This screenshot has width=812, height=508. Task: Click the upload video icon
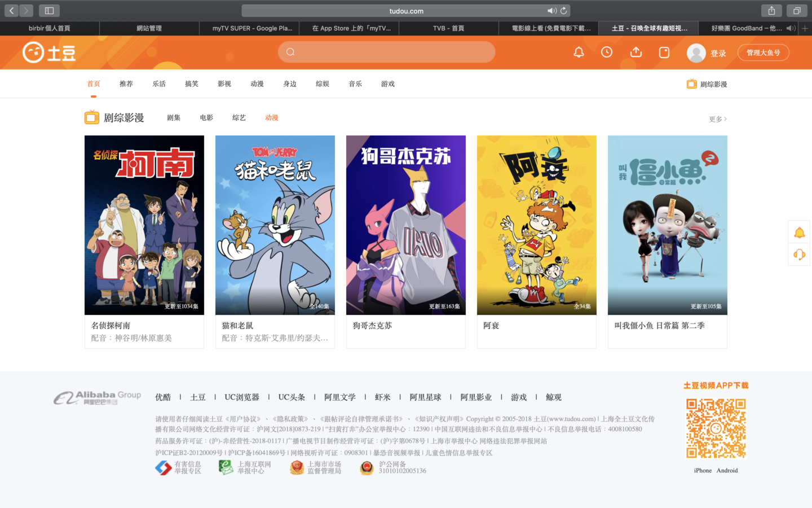(x=636, y=52)
